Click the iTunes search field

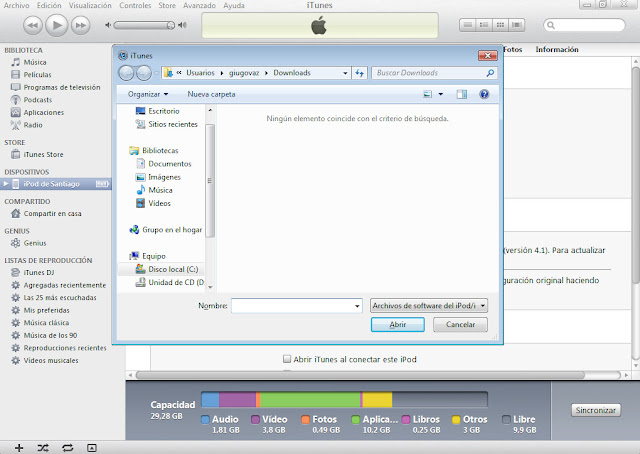[x=584, y=25]
